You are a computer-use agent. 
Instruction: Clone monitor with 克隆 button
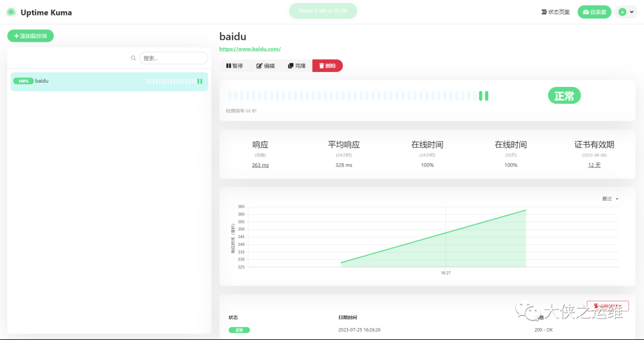(x=296, y=65)
